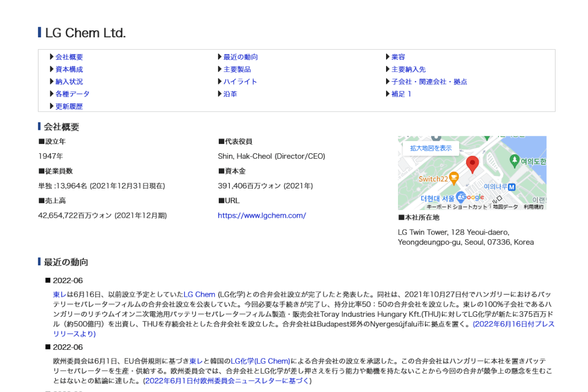588x392 pixels.
Task: Click triangle arrow beside 最近の動向 link
Action: [220, 57]
